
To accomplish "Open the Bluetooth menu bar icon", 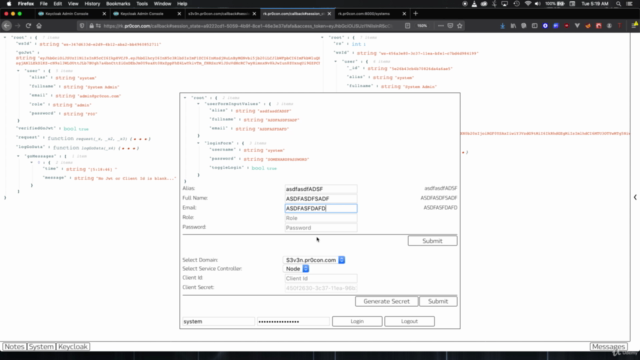I will (494, 4).
